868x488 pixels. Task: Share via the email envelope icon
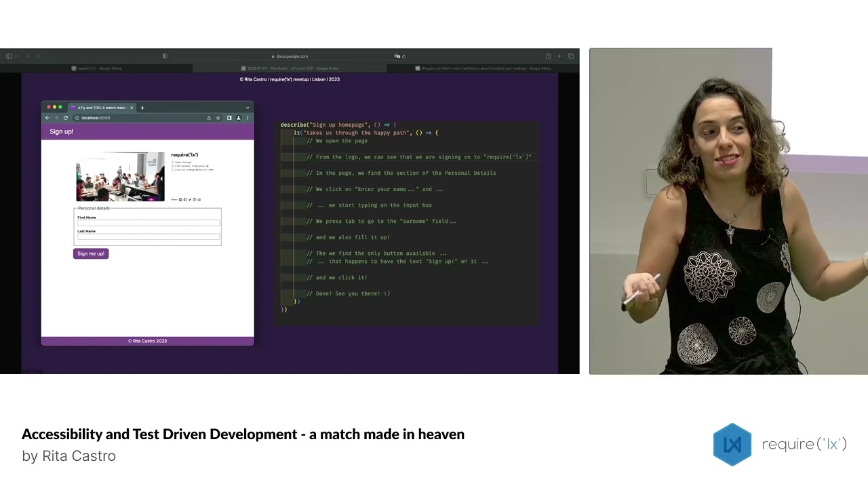pyautogui.click(x=199, y=199)
